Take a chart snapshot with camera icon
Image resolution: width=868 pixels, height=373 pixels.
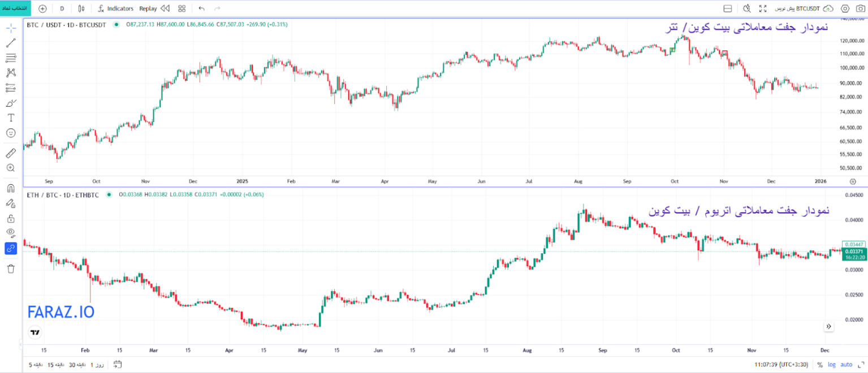(861, 8)
